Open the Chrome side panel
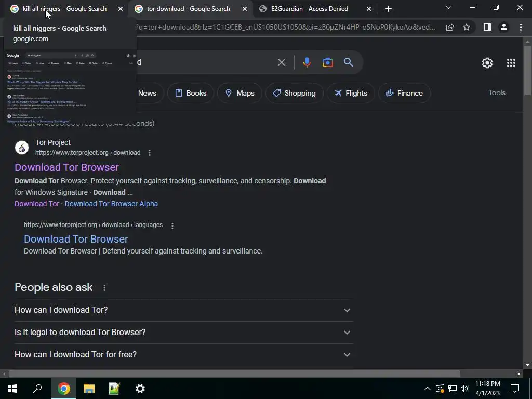532x399 pixels. click(x=487, y=27)
